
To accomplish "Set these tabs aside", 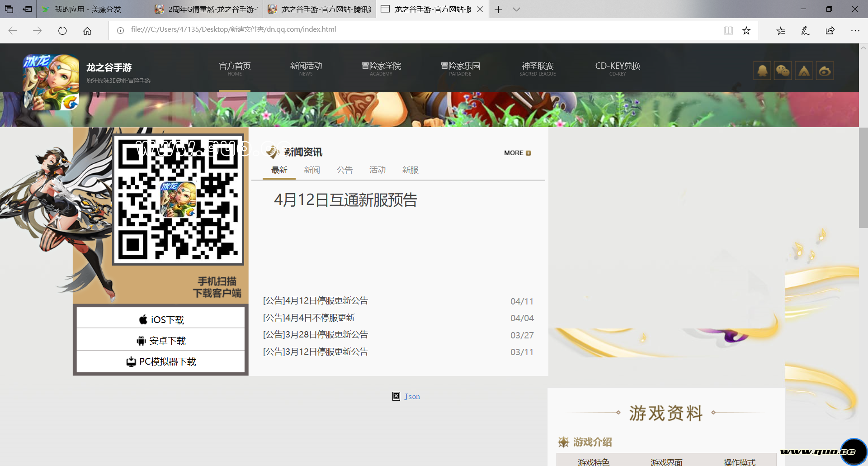I will coord(28,9).
